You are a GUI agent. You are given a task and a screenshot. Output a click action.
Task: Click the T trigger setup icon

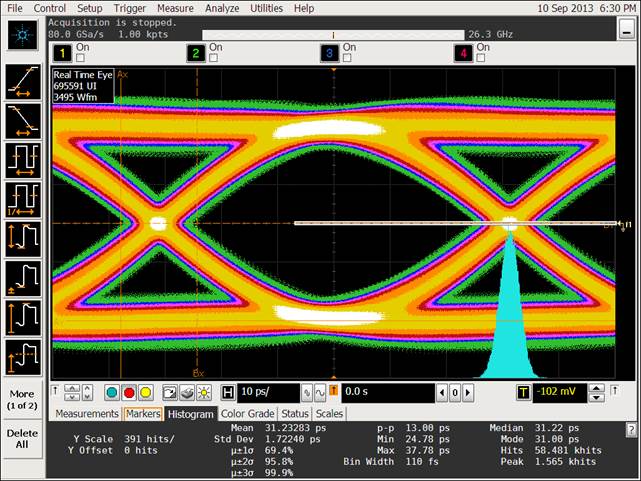[523, 393]
